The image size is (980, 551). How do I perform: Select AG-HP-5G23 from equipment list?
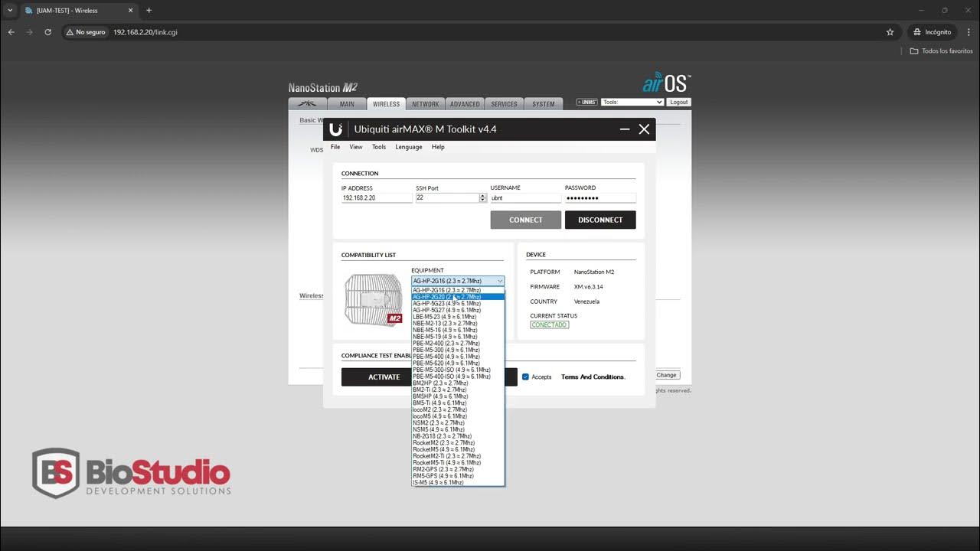click(x=458, y=304)
